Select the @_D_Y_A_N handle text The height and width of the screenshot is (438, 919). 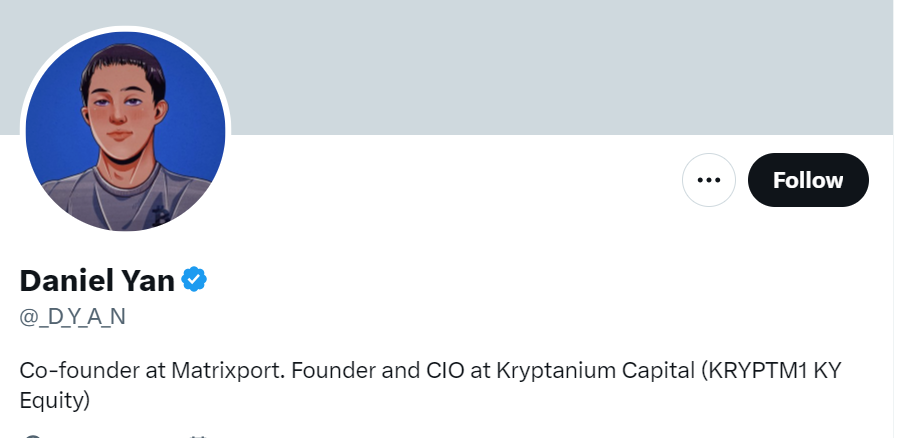72,316
